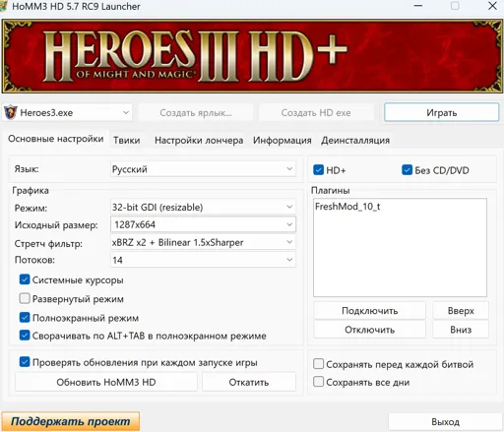Click Обновить HoMM3 HD button
This screenshot has width=504, height=432.
(x=106, y=382)
